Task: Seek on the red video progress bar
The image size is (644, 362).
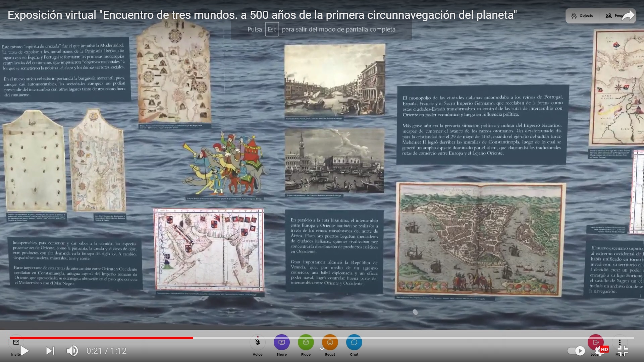Action: pos(322,338)
